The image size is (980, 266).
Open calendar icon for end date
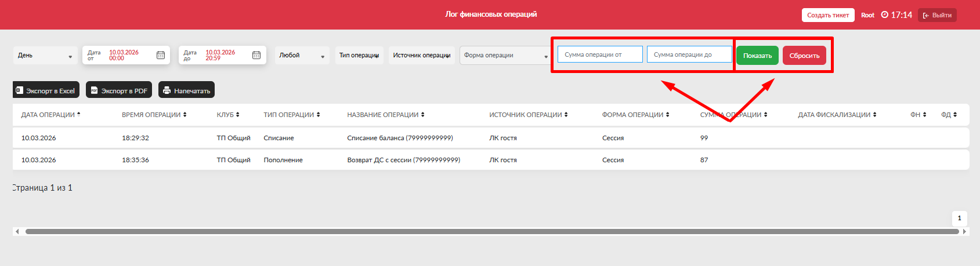(256, 55)
